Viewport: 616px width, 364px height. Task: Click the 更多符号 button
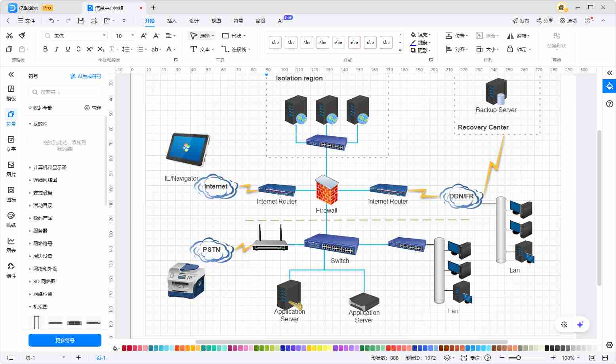pyautogui.click(x=65, y=340)
